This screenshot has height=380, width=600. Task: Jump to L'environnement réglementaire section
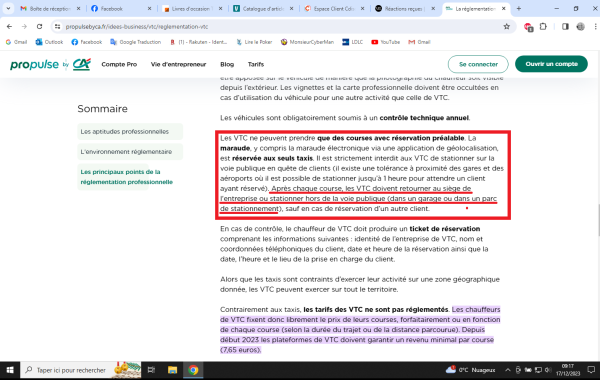click(130, 152)
